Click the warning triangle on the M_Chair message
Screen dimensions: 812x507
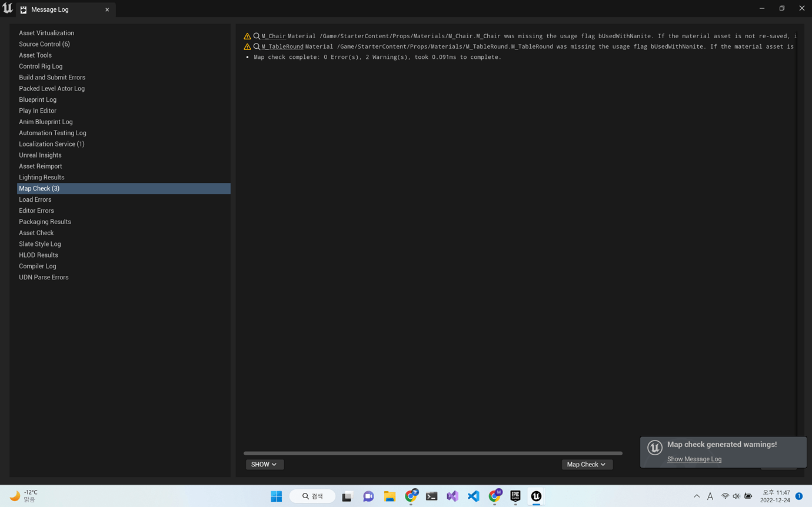247,36
